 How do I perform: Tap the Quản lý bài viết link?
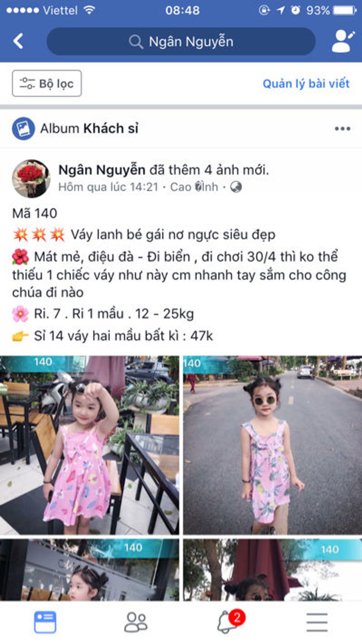pyautogui.click(x=306, y=84)
